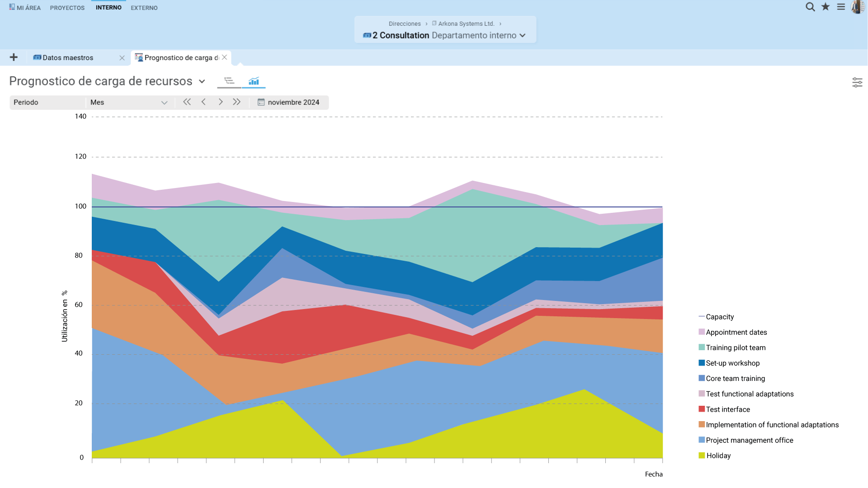Open the calendar date picker icon
Screen dimensions: 868x488
click(x=261, y=102)
